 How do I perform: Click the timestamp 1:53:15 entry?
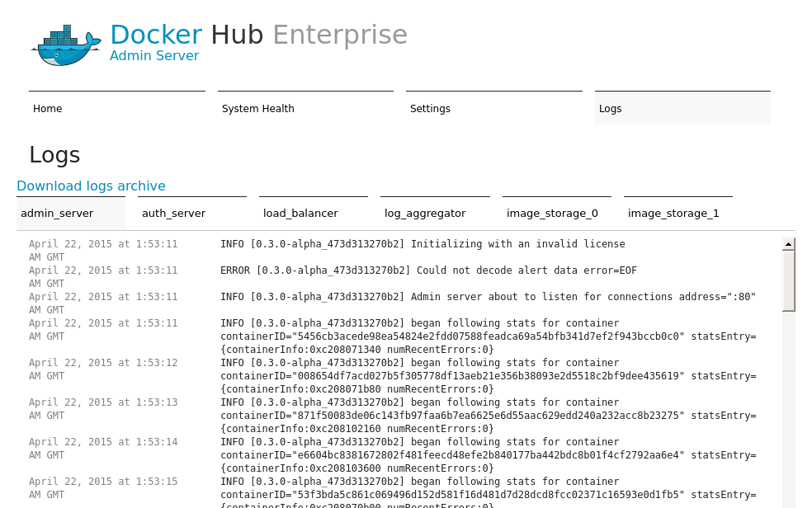[103, 488]
